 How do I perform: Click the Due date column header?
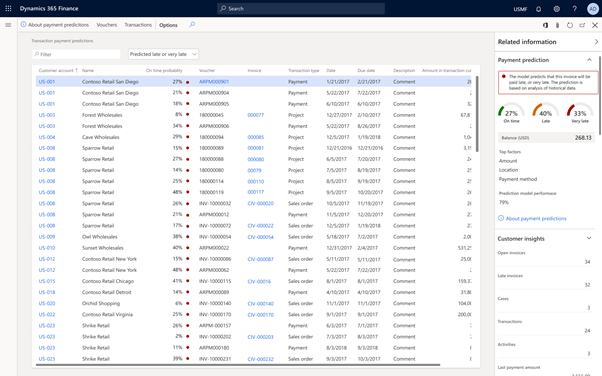tap(367, 70)
